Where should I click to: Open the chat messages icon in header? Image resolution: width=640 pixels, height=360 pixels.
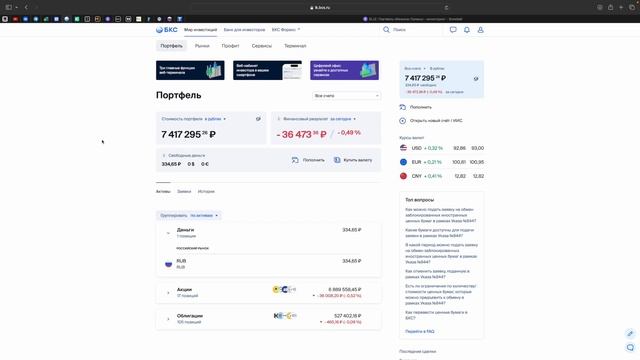pos(453,30)
